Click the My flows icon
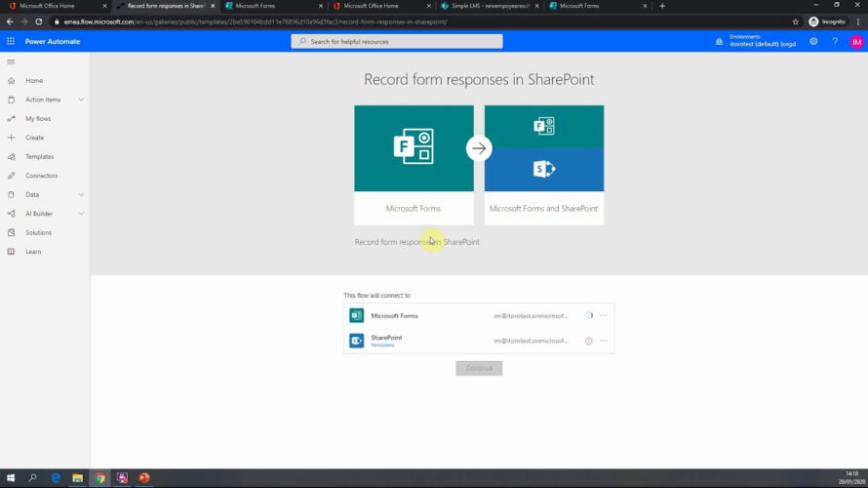 click(x=11, y=118)
